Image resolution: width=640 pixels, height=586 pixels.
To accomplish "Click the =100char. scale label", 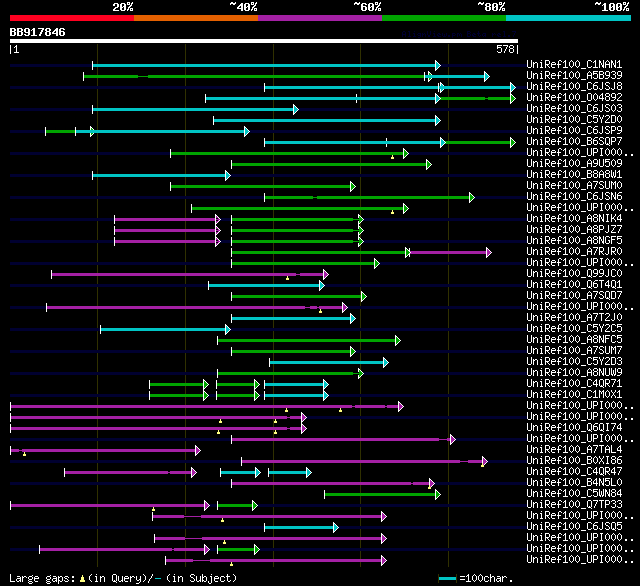I will [x=486, y=578].
